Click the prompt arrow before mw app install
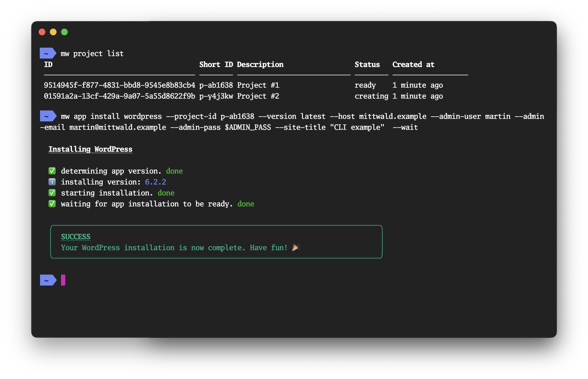This screenshot has width=588, height=379. pyautogui.click(x=48, y=116)
